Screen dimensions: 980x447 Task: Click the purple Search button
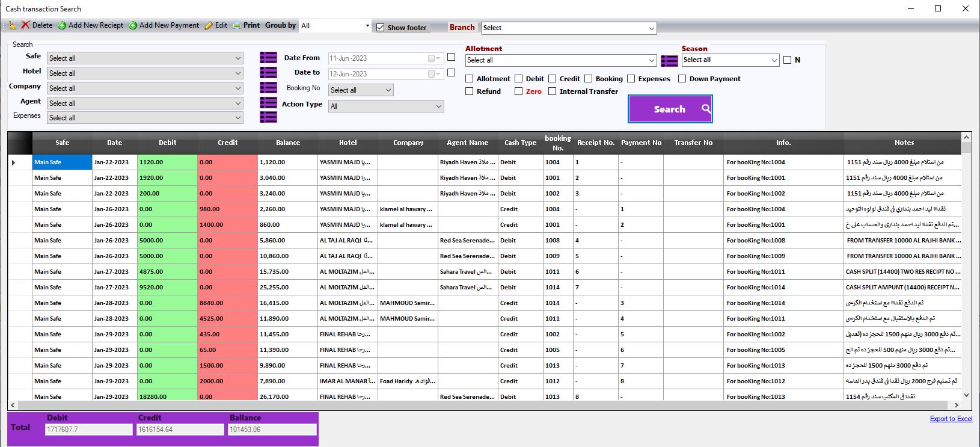[670, 109]
